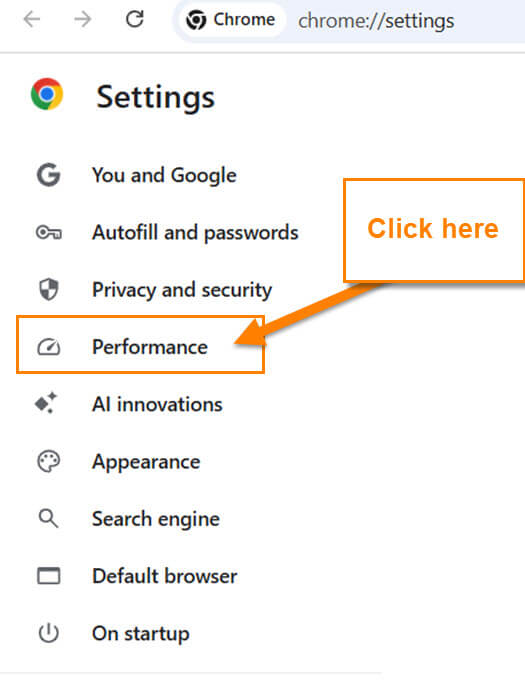Click the key icon for passwords

click(49, 233)
